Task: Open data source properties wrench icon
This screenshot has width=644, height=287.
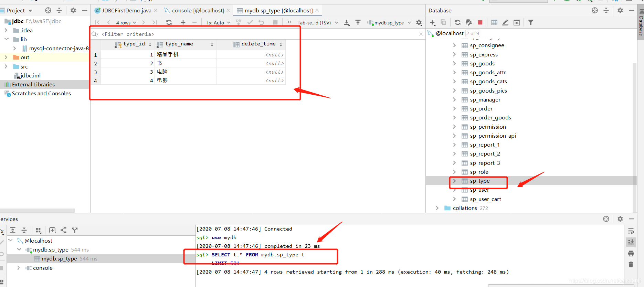Action: pyautogui.click(x=469, y=22)
